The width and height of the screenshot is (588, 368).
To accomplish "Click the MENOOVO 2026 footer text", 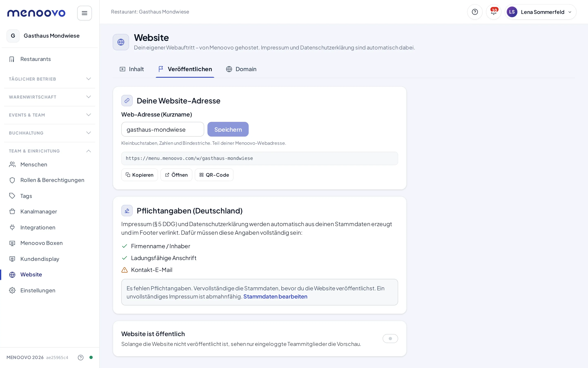I will pos(25,357).
